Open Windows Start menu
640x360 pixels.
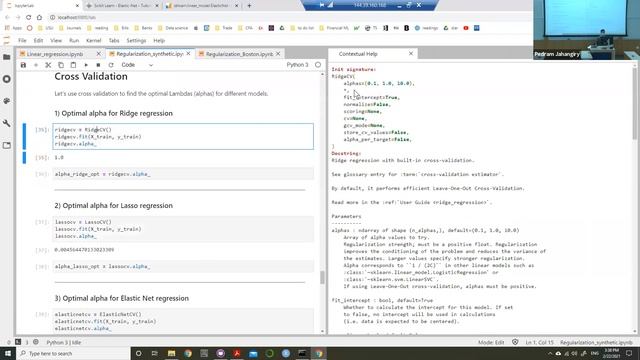tap(8, 353)
